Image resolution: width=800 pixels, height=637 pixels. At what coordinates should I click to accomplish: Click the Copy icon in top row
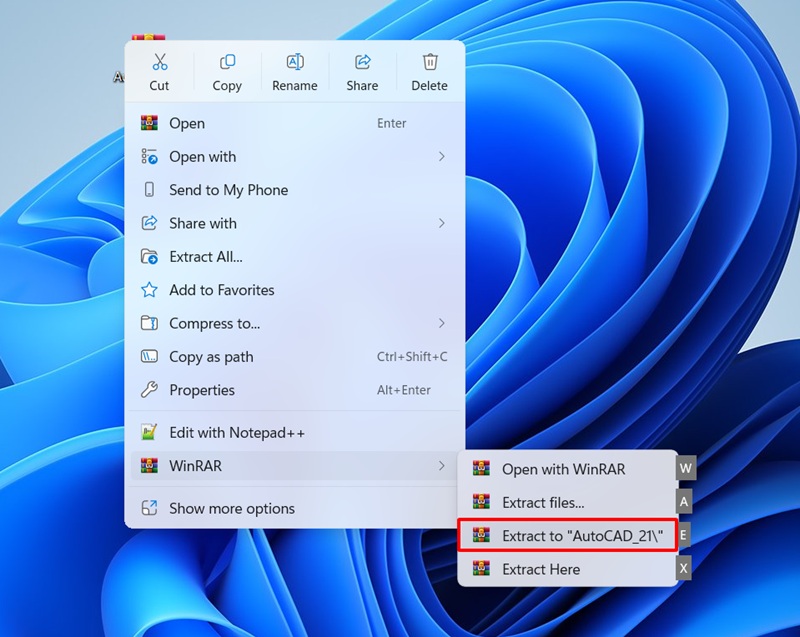coord(227,63)
